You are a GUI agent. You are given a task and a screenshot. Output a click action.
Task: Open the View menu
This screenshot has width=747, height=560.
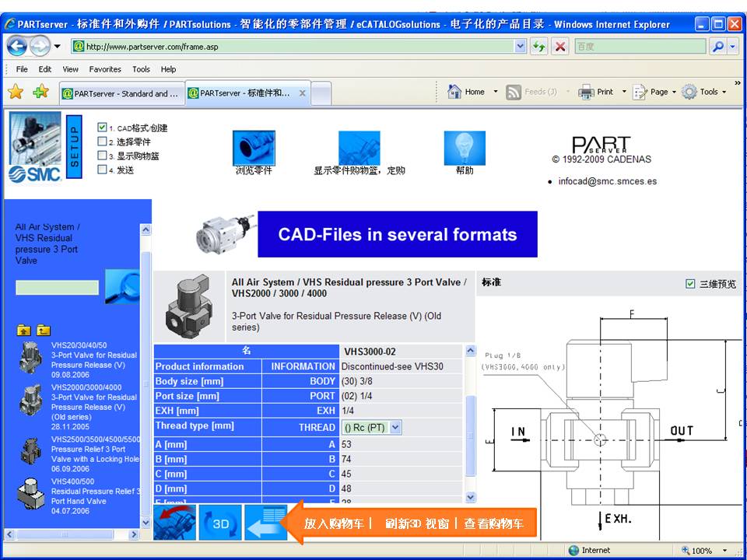point(71,69)
